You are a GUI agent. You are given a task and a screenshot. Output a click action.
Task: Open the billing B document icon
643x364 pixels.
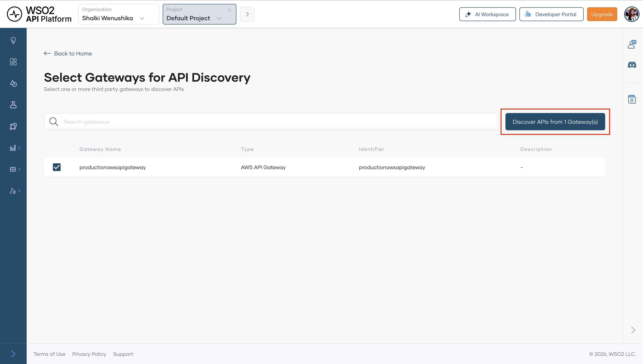tap(632, 99)
